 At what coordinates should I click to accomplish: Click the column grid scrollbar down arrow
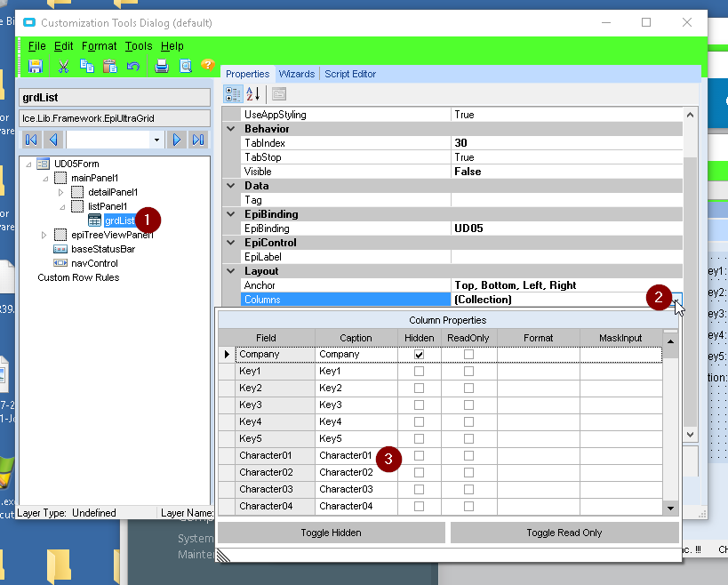point(671,507)
